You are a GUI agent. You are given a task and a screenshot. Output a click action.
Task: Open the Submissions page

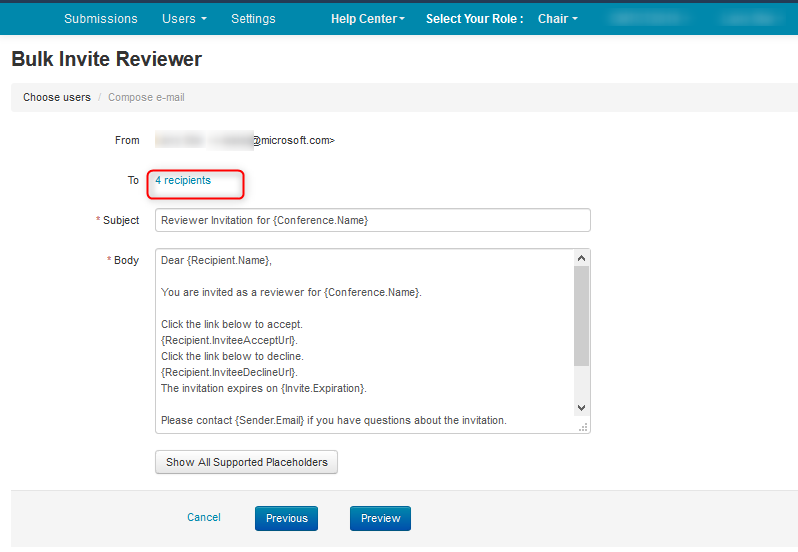(100, 19)
